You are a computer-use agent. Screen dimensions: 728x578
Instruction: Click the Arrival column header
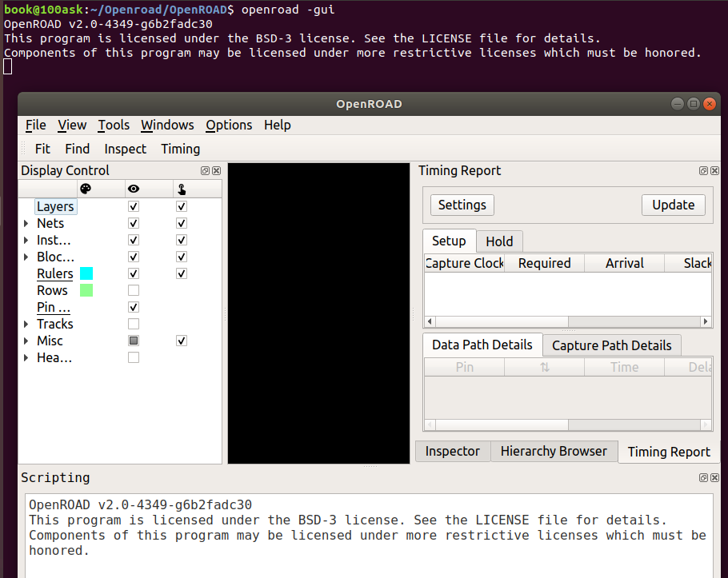pyautogui.click(x=625, y=263)
